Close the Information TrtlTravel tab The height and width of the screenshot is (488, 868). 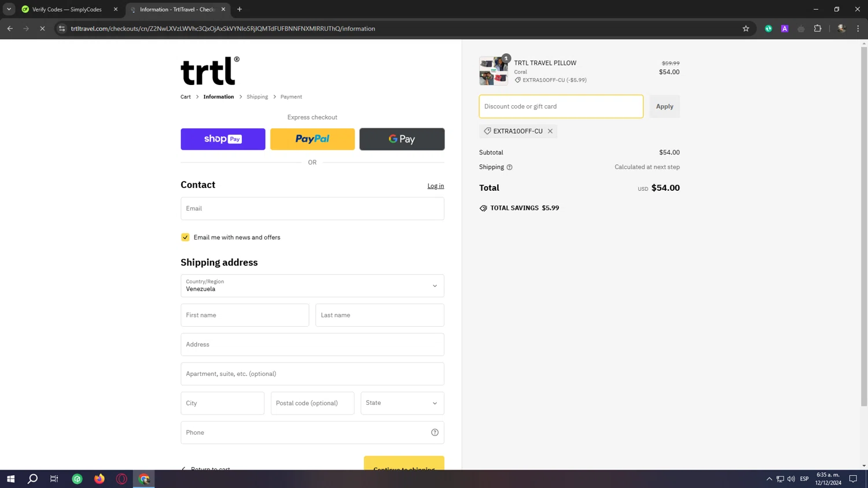point(223,9)
